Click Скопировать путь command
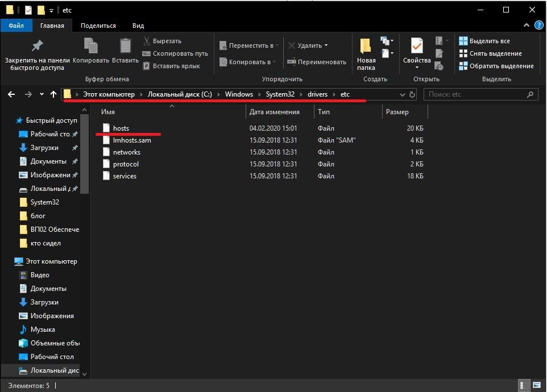Image resolution: width=547 pixels, height=392 pixels. [176, 53]
